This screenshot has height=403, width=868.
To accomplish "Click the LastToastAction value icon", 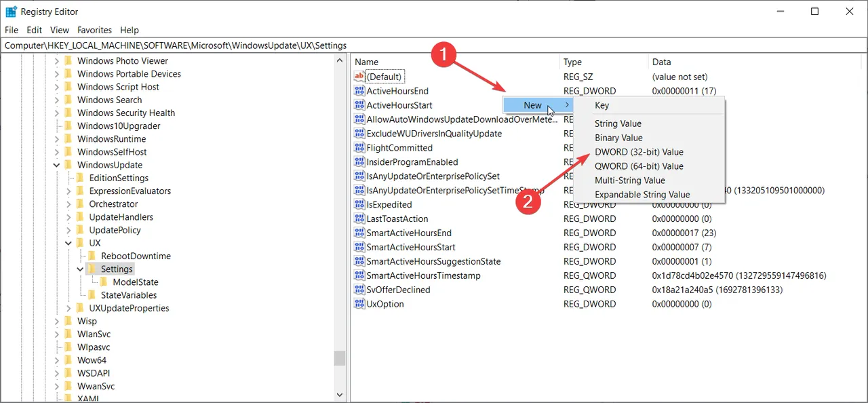I will click(359, 219).
